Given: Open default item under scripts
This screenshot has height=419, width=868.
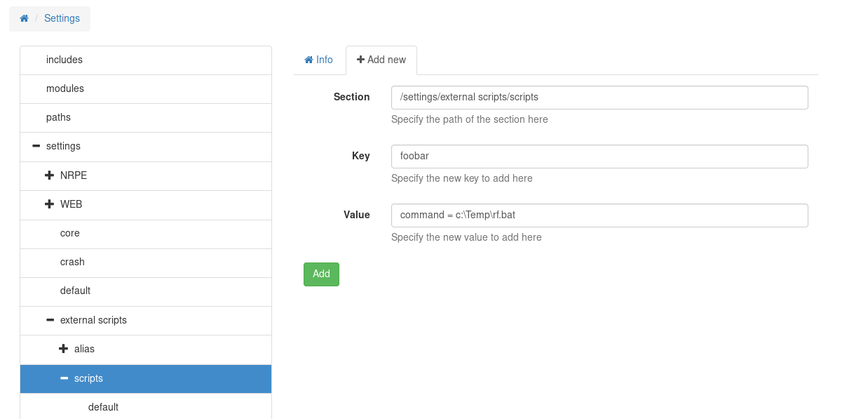Looking at the screenshot, I should click(x=103, y=407).
